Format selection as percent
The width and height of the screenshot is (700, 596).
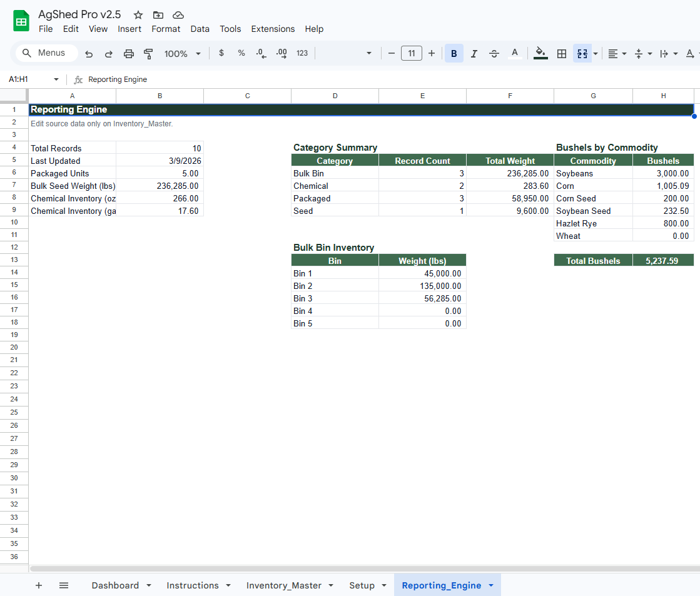(241, 53)
